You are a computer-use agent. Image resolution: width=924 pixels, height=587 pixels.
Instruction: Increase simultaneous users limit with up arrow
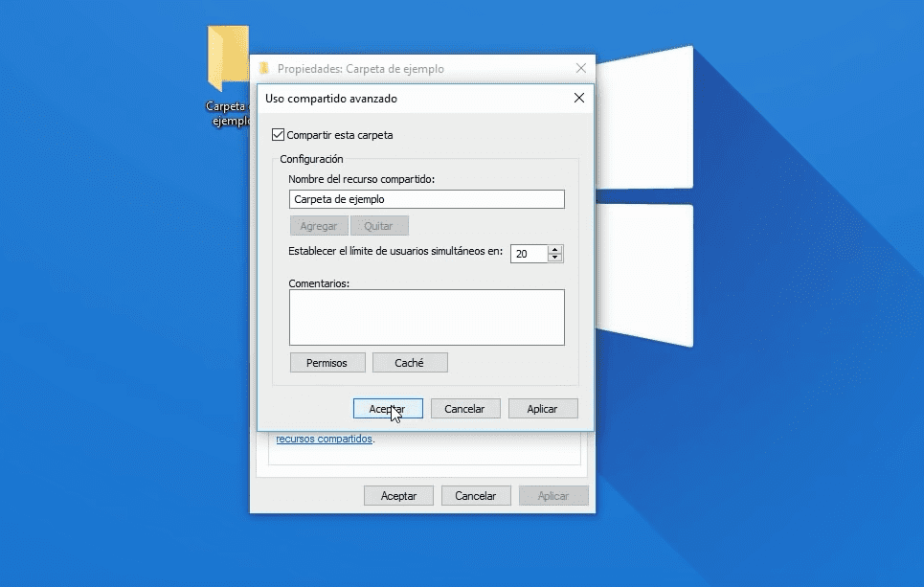point(555,249)
